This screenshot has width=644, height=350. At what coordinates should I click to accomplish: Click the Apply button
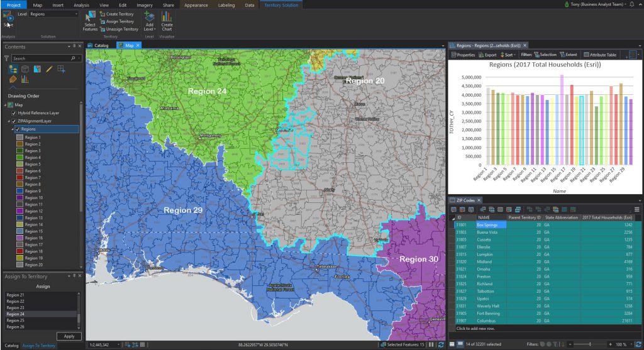(69, 336)
